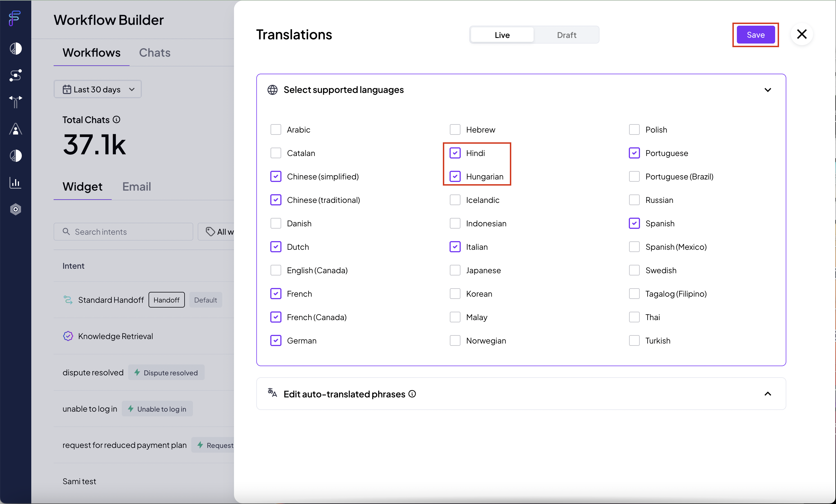Screen dimensions: 836x504
Task: Select the Widget tab
Action: [82, 186]
